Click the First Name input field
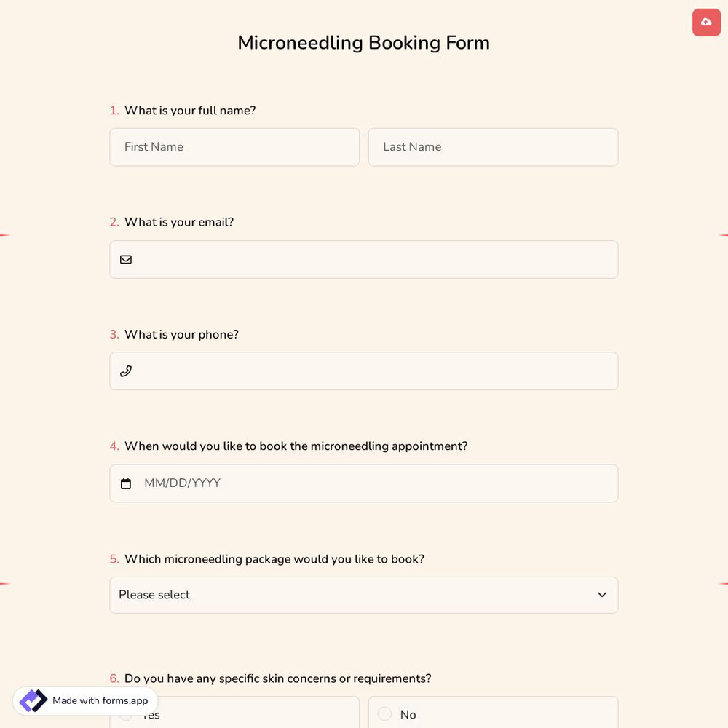Image resolution: width=728 pixels, height=728 pixels. pyautogui.click(x=234, y=147)
